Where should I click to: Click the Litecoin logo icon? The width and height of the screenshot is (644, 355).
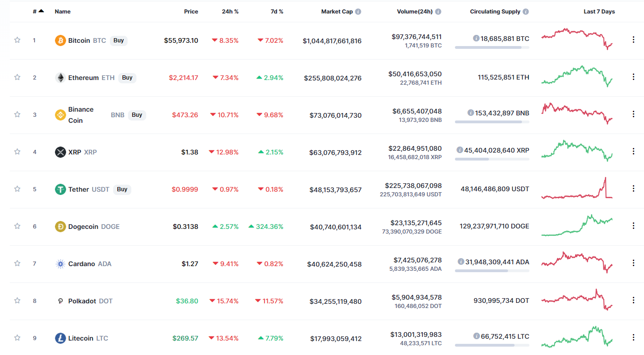(61, 338)
